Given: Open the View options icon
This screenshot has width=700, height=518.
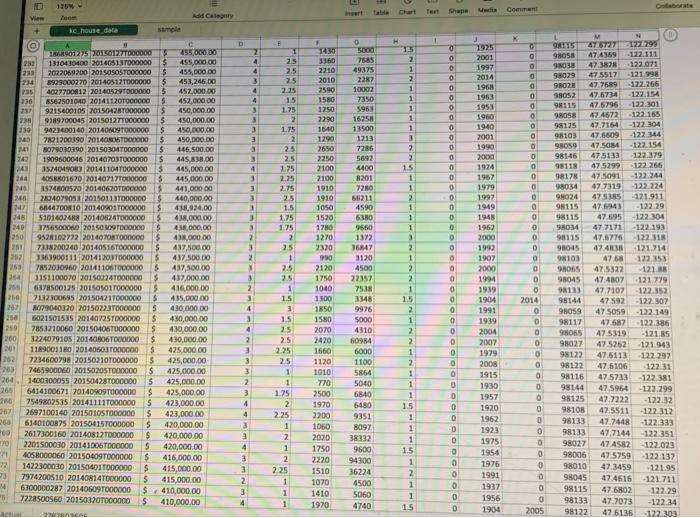Looking at the screenshot, I should coord(38,6).
